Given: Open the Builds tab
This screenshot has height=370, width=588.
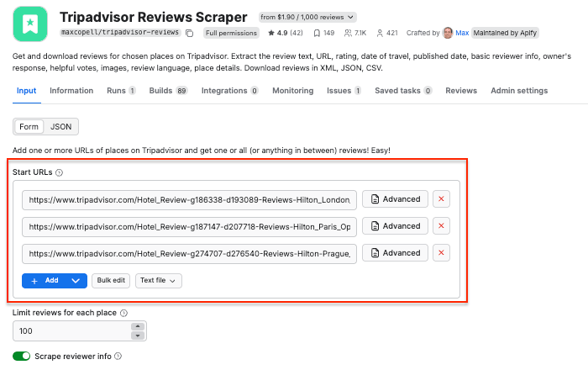Looking at the screenshot, I should click(168, 91).
